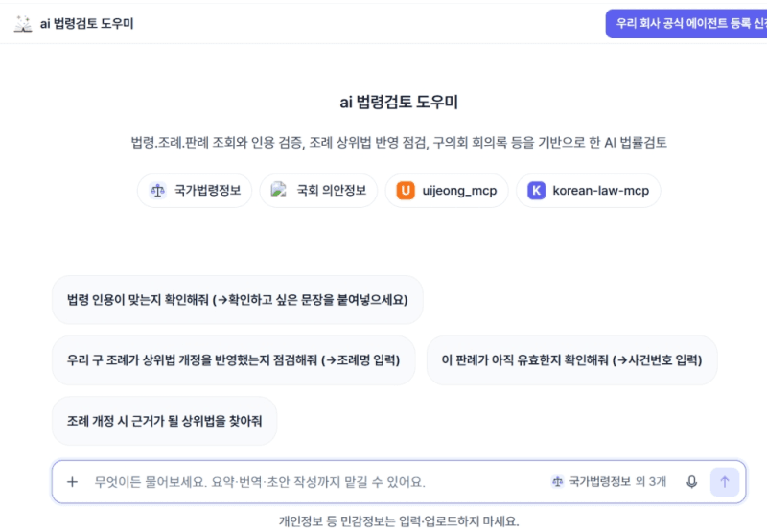Click the 법령.조례.판례 조회와 인용 검증 description text
The width and height of the screenshot is (767, 532).
(399, 142)
